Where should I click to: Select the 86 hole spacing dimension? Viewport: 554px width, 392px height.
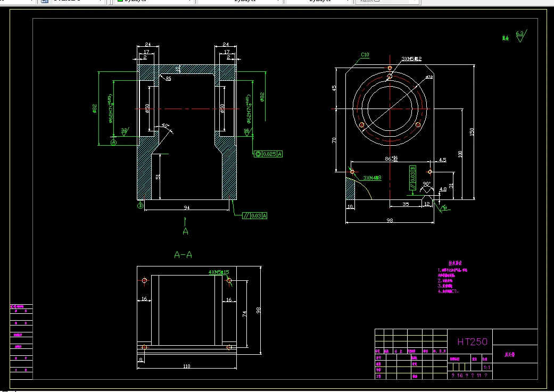(391, 159)
